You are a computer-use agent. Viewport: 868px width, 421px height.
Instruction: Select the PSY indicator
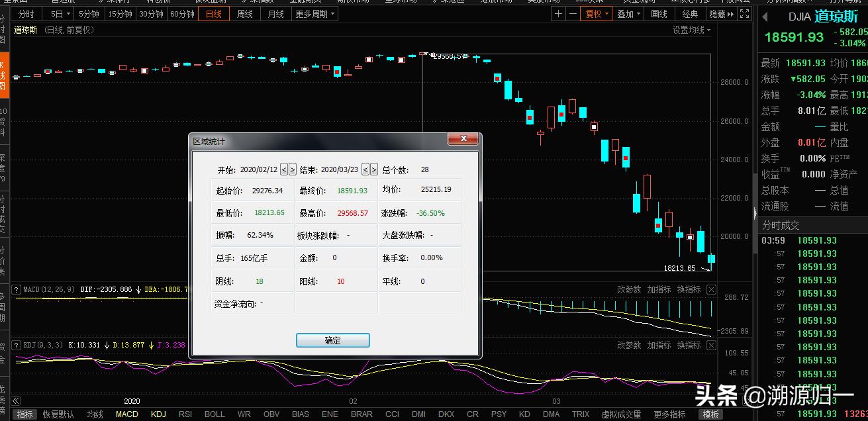(x=499, y=414)
